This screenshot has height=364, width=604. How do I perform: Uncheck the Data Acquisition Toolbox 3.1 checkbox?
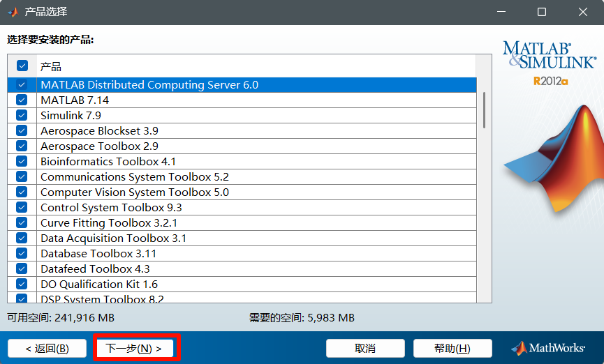[x=22, y=238]
